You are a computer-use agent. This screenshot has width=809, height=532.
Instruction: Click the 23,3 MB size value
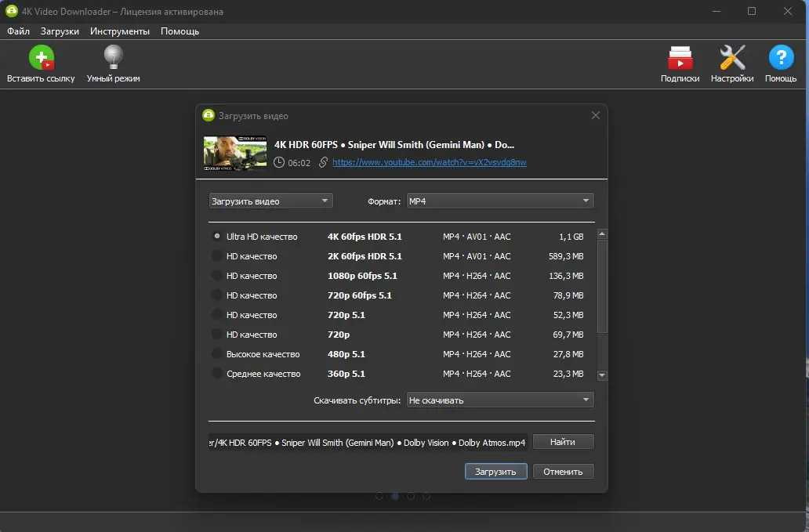[568, 374]
